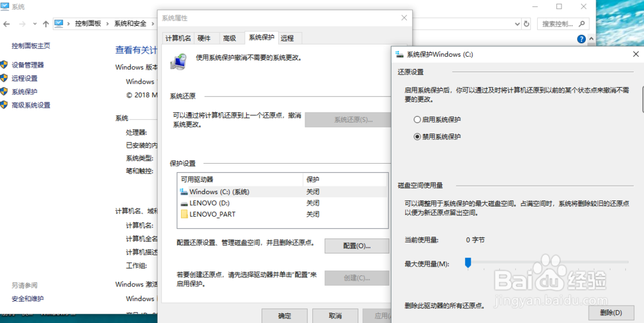The image size is (644, 323).
Task: Select the LENOVO (D:) drive row
Action: [x=283, y=203]
